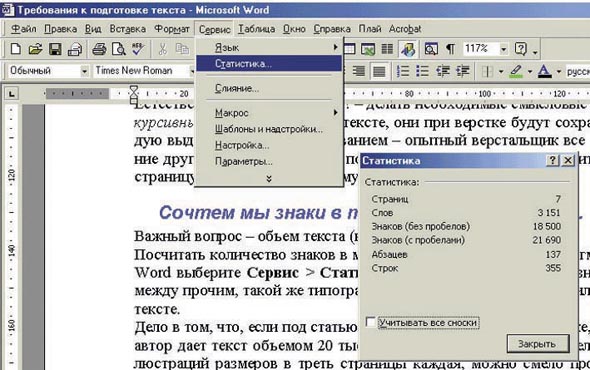The width and height of the screenshot is (590, 370).
Task: Click the Borders button
Action: click(x=487, y=71)
